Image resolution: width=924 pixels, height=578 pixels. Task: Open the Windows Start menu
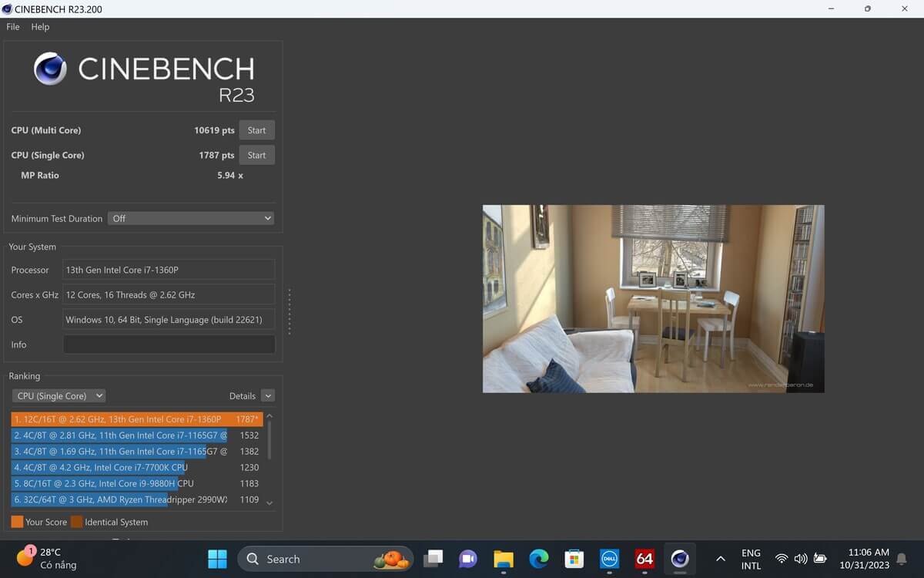[217, 559]
